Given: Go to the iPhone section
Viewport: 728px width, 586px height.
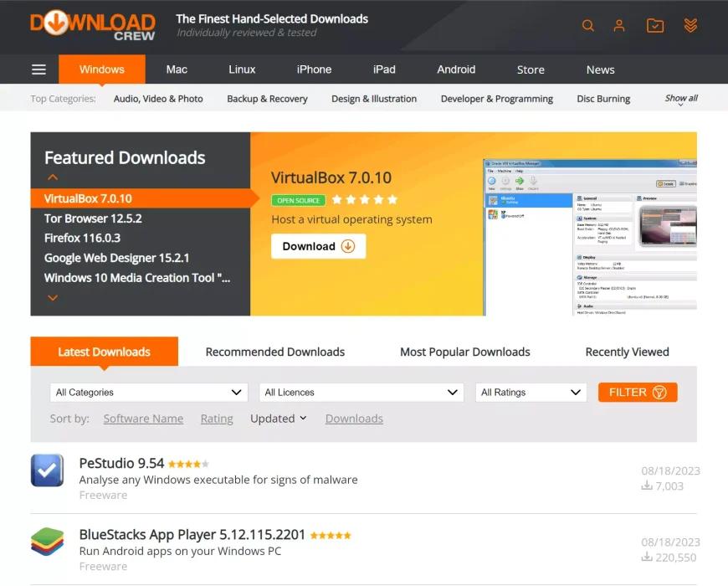Looking at the screenshot, I should (x=314, y=69).
